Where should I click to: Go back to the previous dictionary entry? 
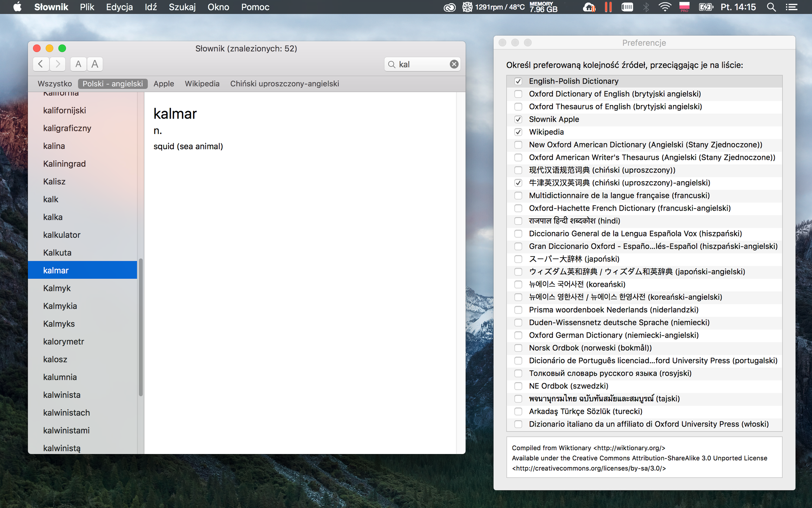point(41,64)
